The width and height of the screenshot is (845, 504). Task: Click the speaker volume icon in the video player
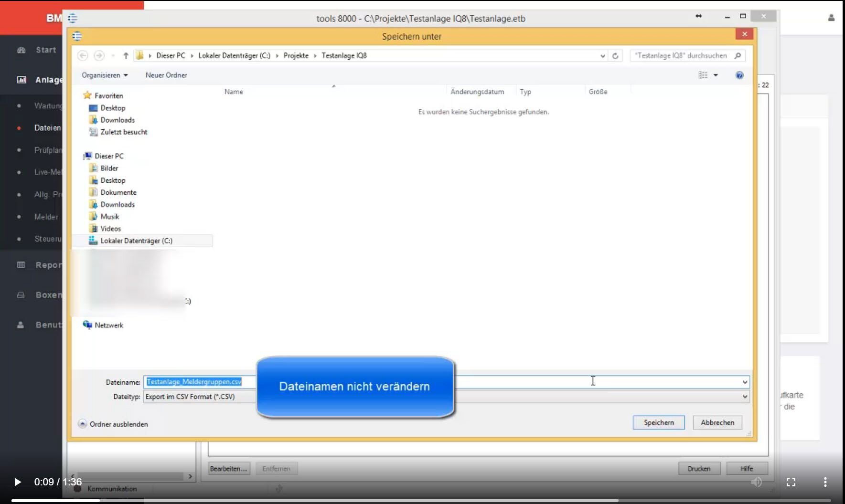pos(757,482)
